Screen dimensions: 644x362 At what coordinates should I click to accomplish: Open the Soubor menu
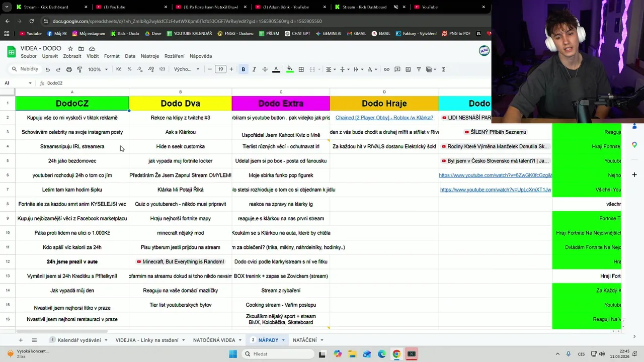pyautogui.click(x=29, y=56)
